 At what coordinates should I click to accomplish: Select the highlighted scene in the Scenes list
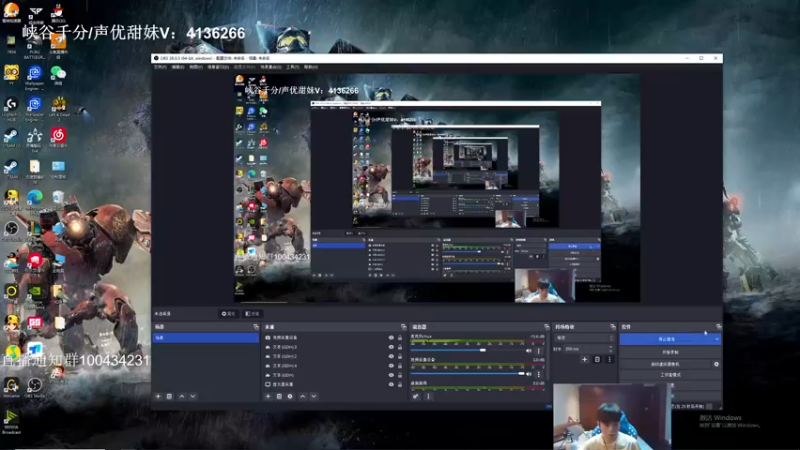(x=206, y=338)
